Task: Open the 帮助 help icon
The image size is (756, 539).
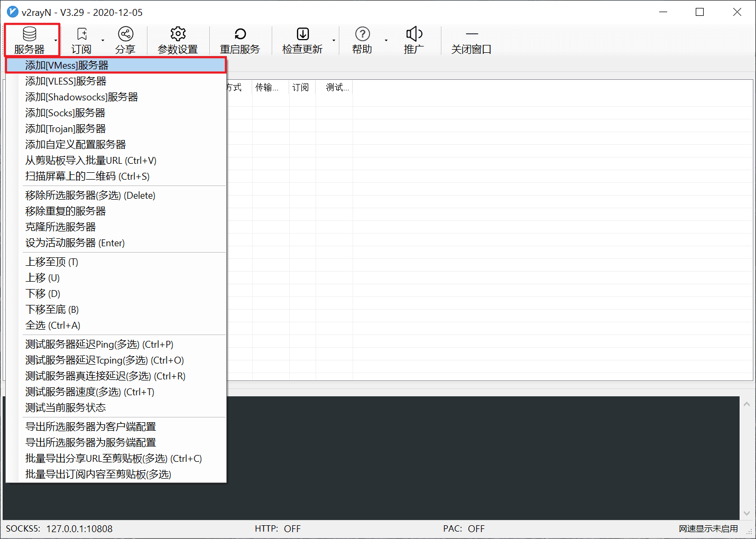Action: click(x=362, y=34)
